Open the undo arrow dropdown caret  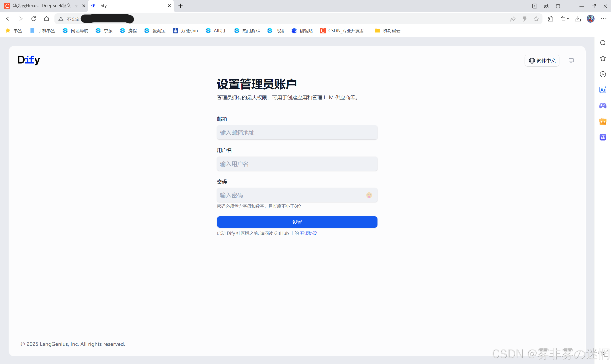568,19
